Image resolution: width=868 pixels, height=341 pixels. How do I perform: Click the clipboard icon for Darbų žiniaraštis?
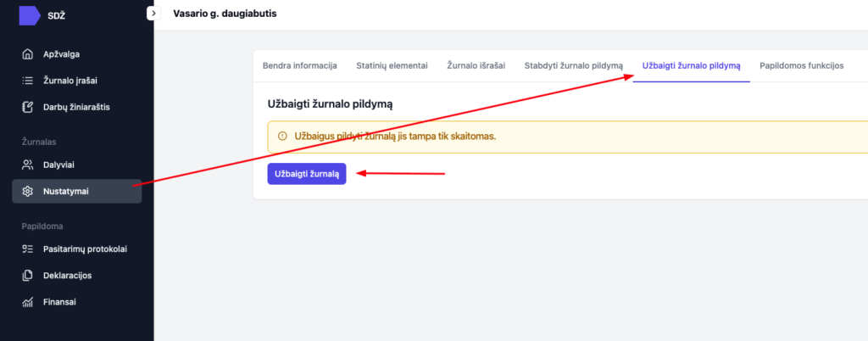(x=27, y=107)
